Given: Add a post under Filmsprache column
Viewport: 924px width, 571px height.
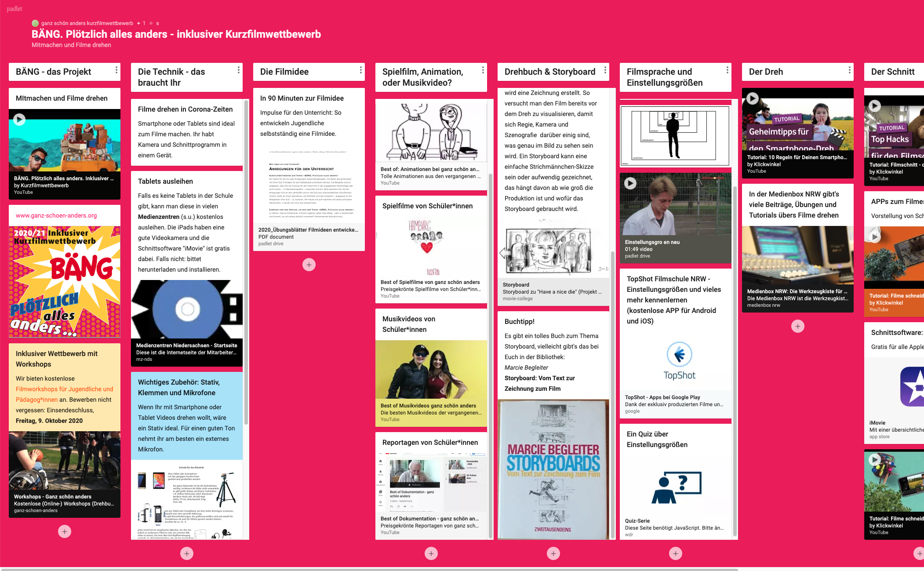Looking at the screenshot, I should (676, 553).
